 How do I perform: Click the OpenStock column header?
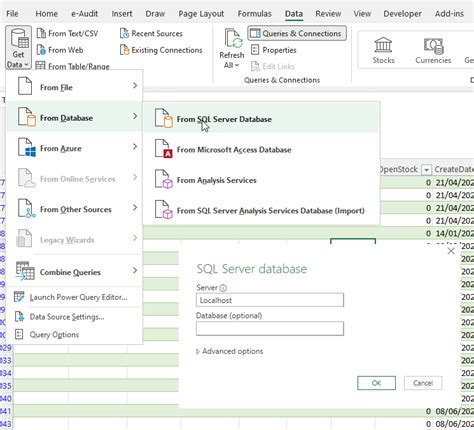click(399, 169)
